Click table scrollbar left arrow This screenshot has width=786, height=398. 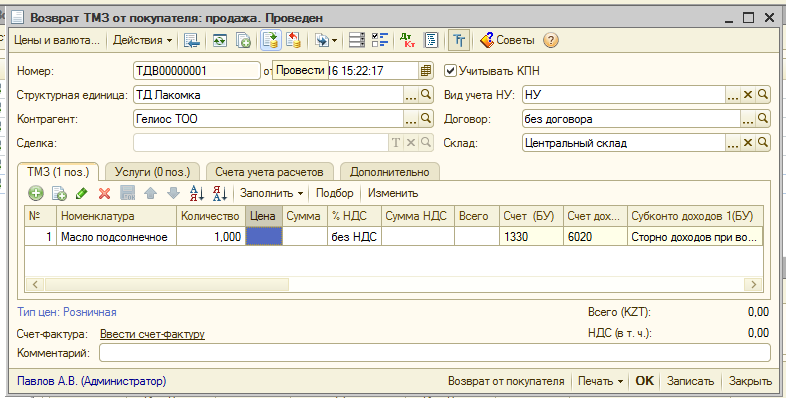click(35, 285)
